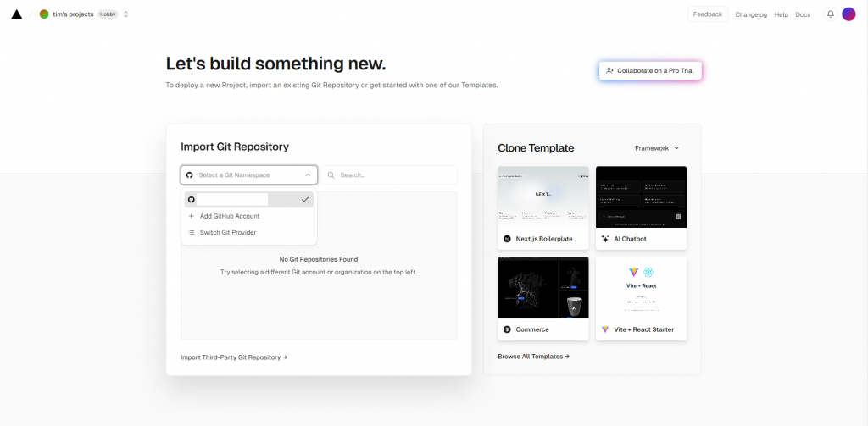Select the AI Chatbot template title
This screenshot has width=868, height=426.
[x=630, y=239]
